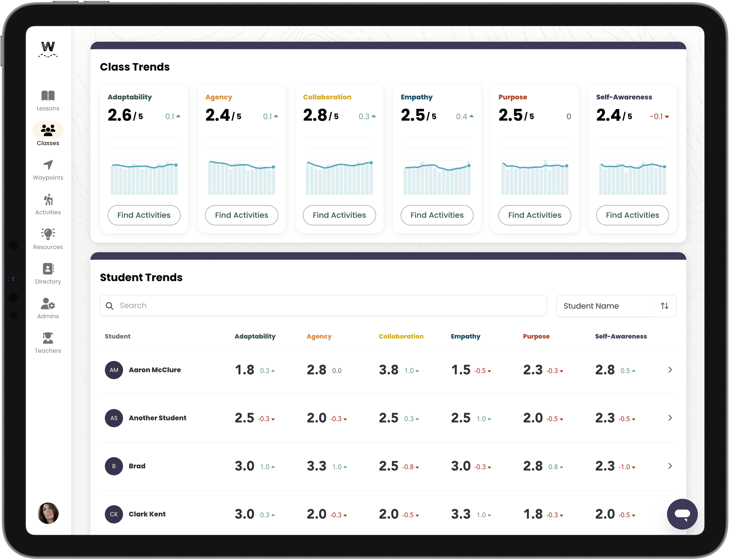Image resolution: width=730 pixels, height=560 pixels.
Task: Open the Directory contact book icon
Action: click(x=48, y=269)
